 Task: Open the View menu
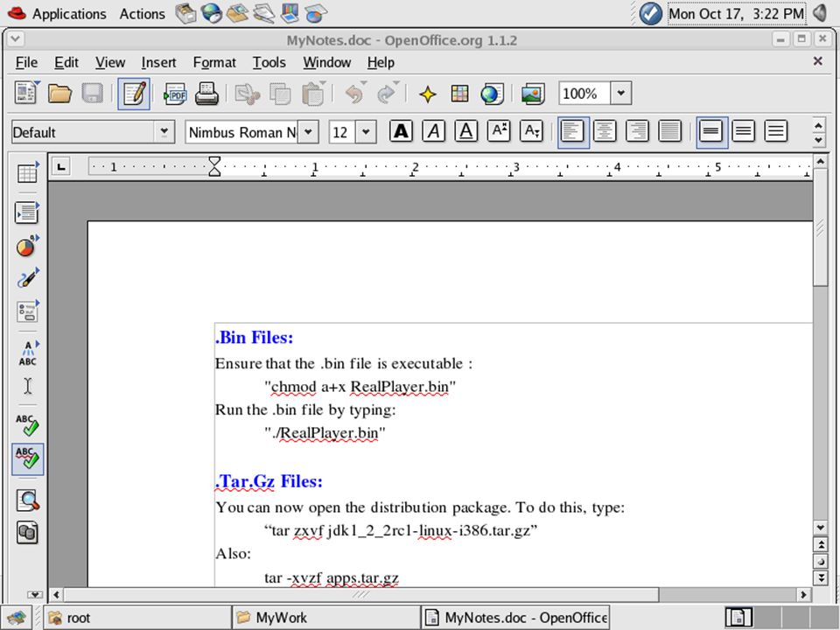pos(110,63)
